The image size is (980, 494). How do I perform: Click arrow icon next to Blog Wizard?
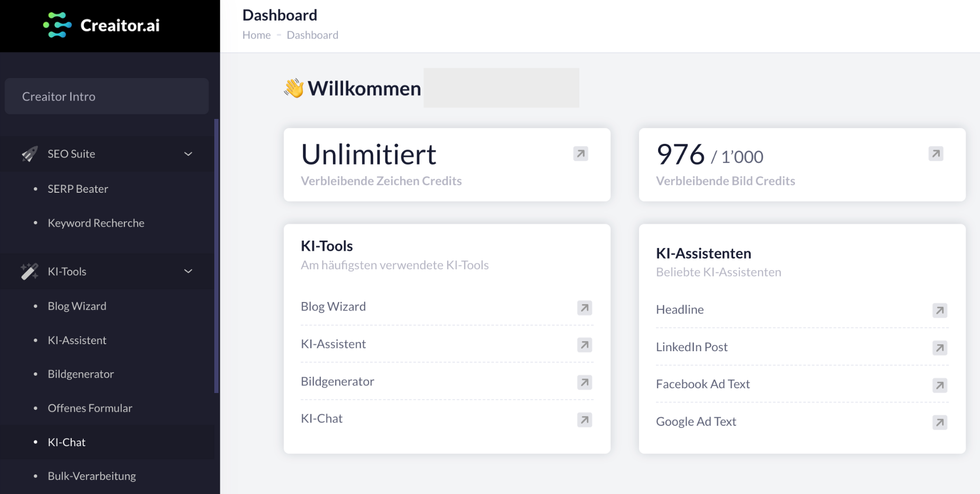(x=584, y=308)
